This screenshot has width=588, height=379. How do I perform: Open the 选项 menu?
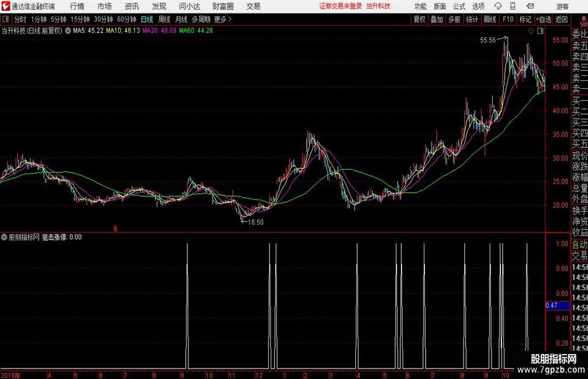coord(478,6)
